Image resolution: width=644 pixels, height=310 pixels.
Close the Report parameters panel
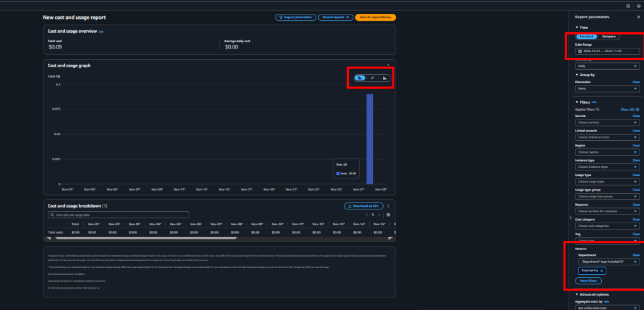[x=639, y=17]
